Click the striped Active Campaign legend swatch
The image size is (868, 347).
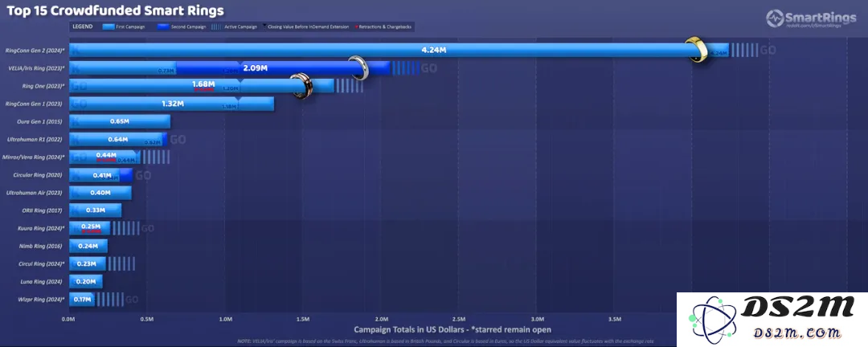(217, 27)
